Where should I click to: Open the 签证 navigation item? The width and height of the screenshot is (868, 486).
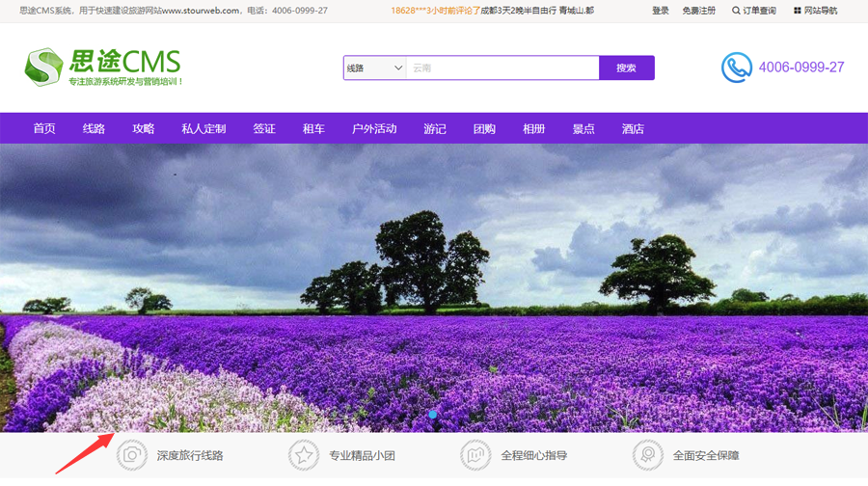click(x=264, y=129)
